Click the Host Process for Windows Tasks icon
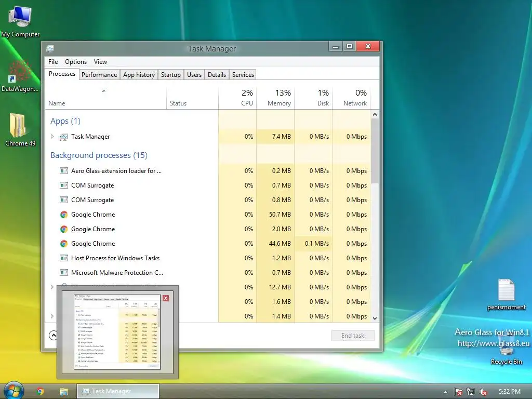This screenshot has width=532, height=399. coord(64,258)
